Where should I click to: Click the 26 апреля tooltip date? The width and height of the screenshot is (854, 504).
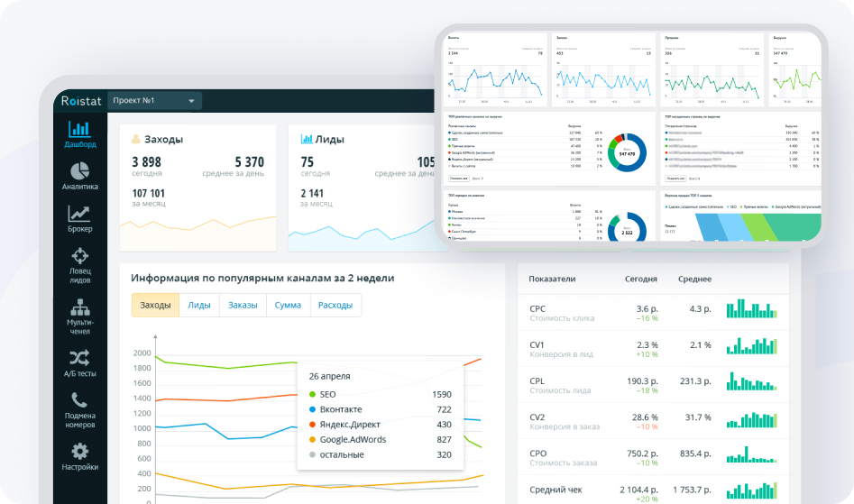click(329, 376)
